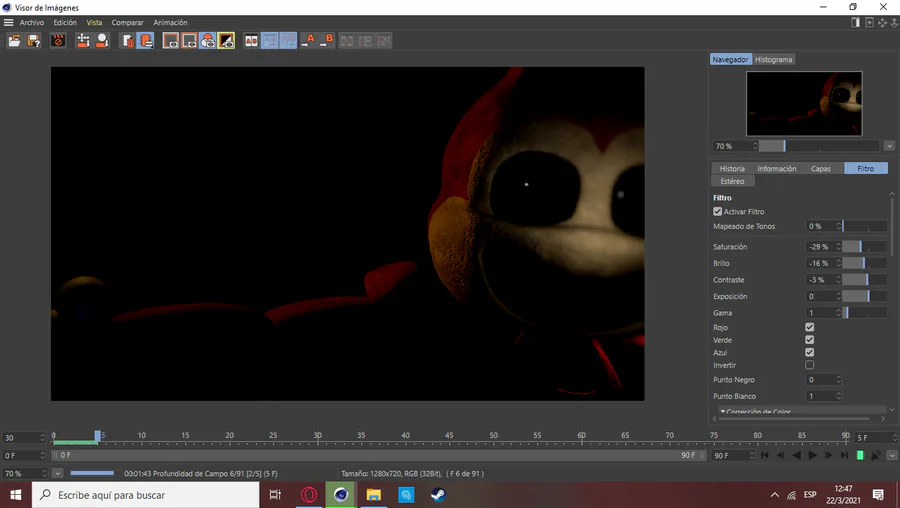Open Steam from the Windows taskbar
Screen dimensions: 900x508
[x=438, y=495]
